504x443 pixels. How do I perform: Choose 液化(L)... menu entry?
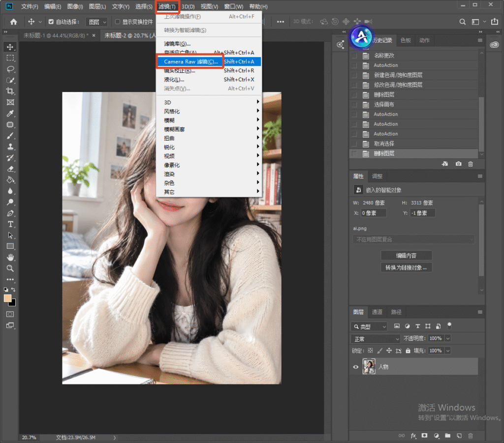(209, 79)
